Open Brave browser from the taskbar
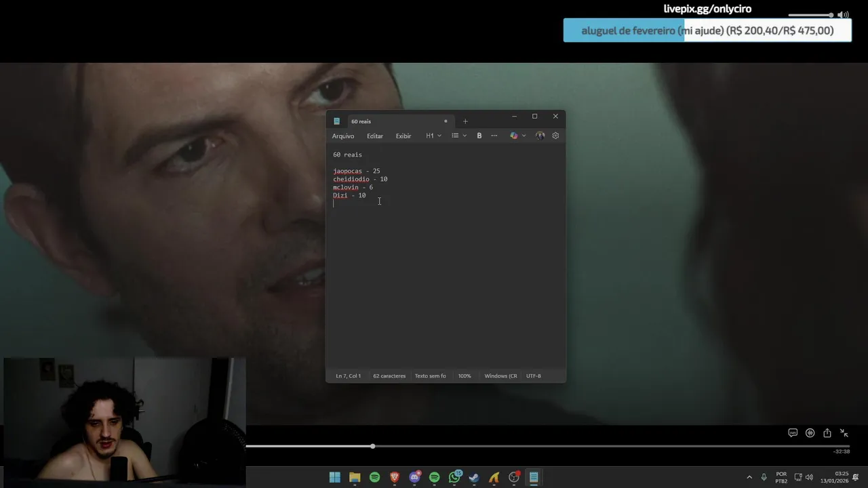 click(395, 477)
